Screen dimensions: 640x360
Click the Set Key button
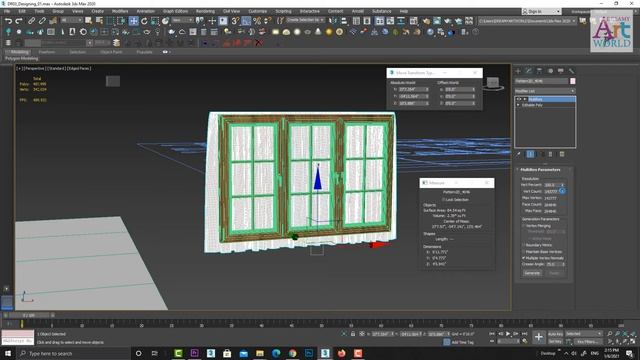pos(555,341)
